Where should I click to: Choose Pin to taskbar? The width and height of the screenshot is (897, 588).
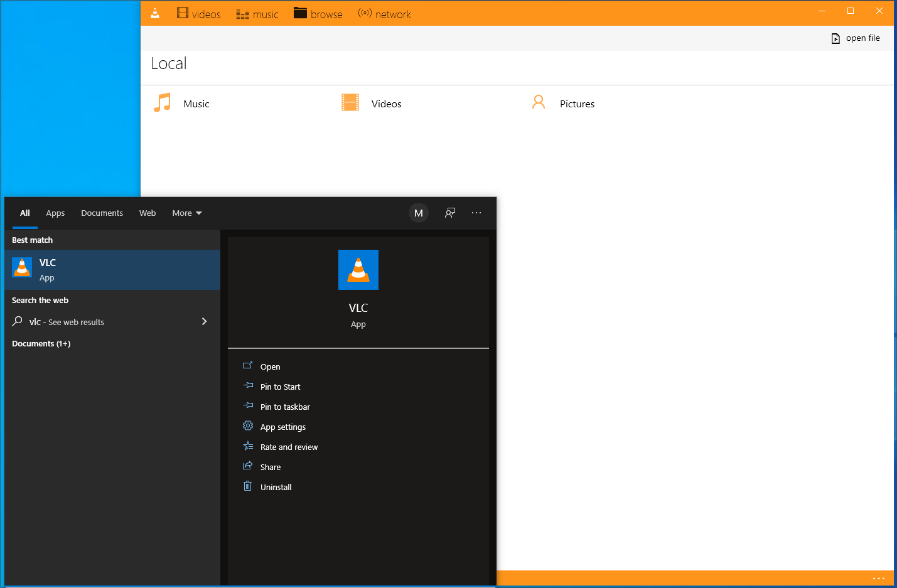(x=285, y=407)
